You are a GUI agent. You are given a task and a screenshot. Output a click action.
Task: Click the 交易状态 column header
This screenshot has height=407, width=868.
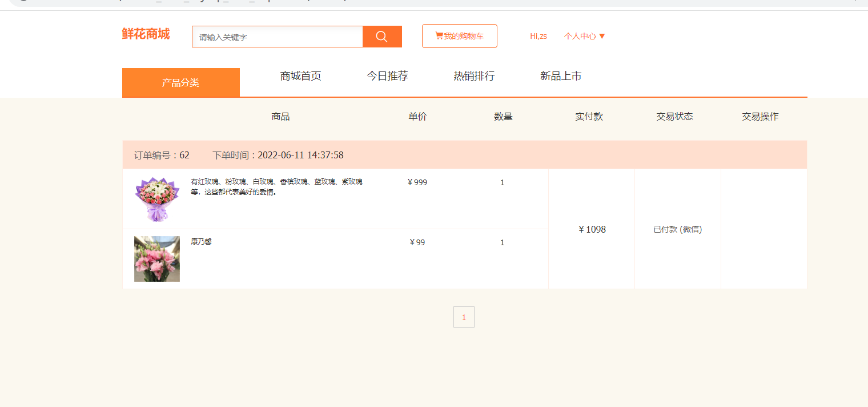point(674,117)
